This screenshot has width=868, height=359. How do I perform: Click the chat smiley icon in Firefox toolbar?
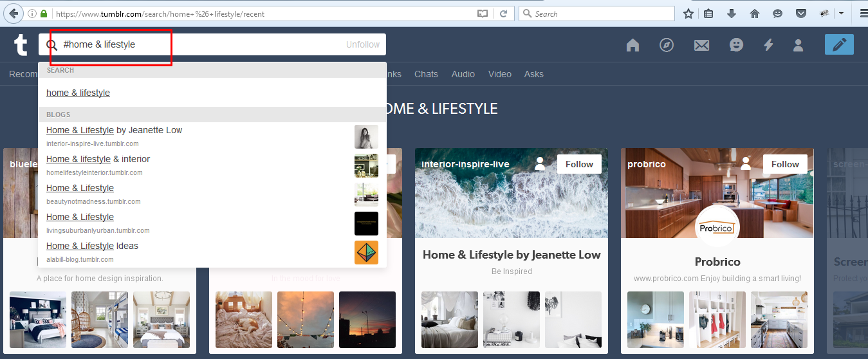point(778,14)
